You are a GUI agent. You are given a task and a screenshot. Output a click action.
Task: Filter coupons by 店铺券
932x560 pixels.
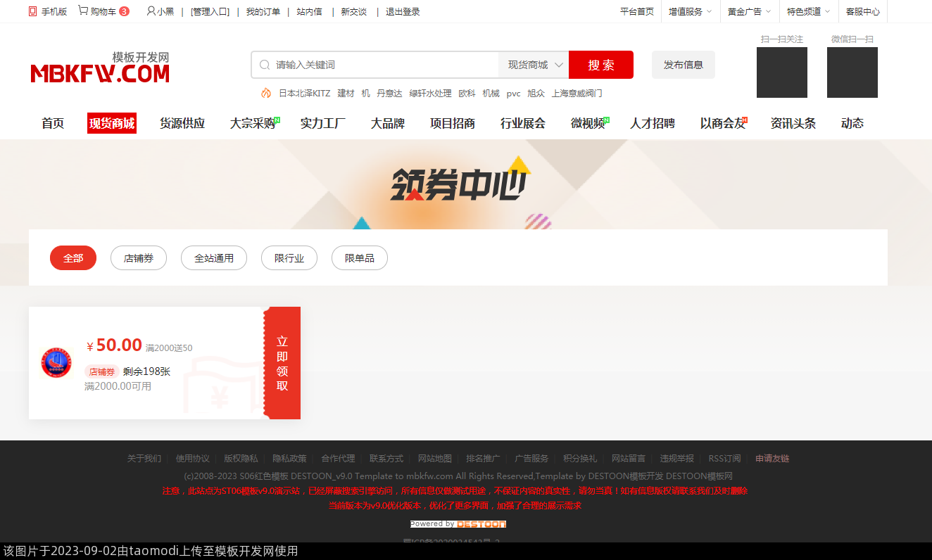click(139, 258)
